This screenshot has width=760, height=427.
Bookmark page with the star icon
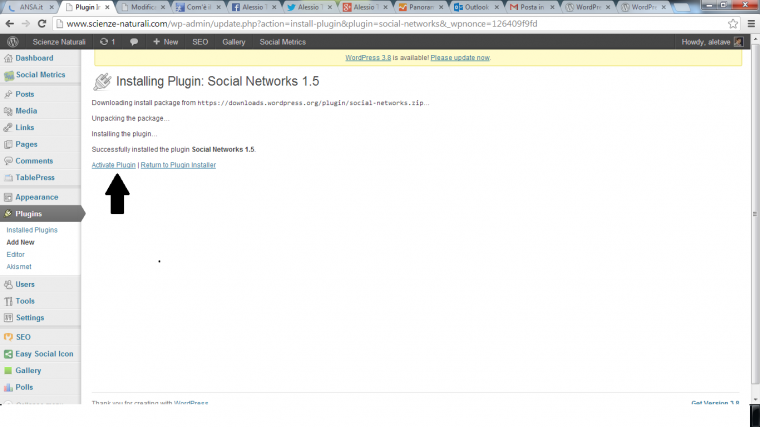[x=733, y=24]
